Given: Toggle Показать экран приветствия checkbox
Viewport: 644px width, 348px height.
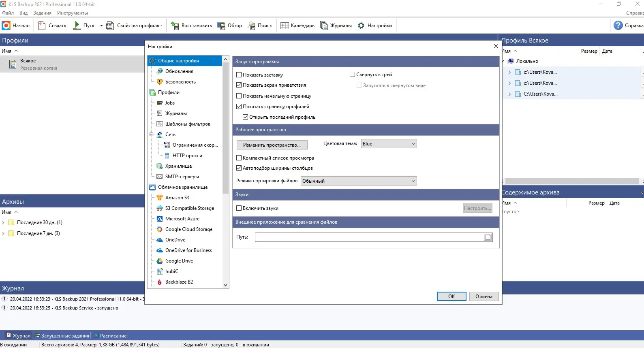Looking at the screenshot, I should pos(239,85).
